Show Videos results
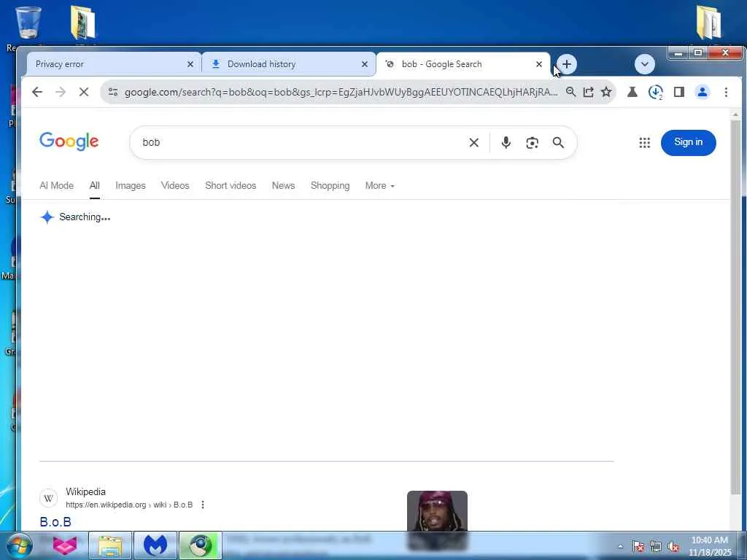 pyautogui.click(x=175, y=186)
